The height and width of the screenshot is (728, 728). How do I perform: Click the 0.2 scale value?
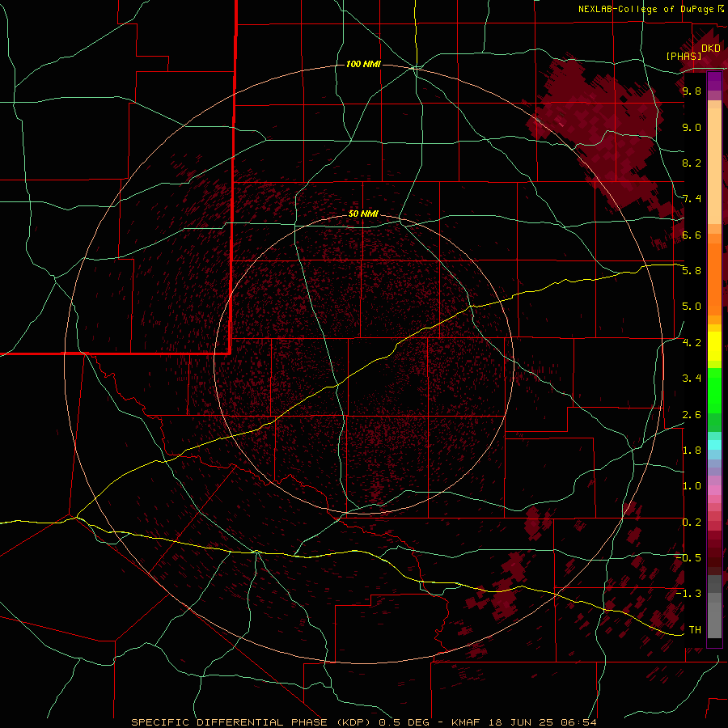pos(692,523)
